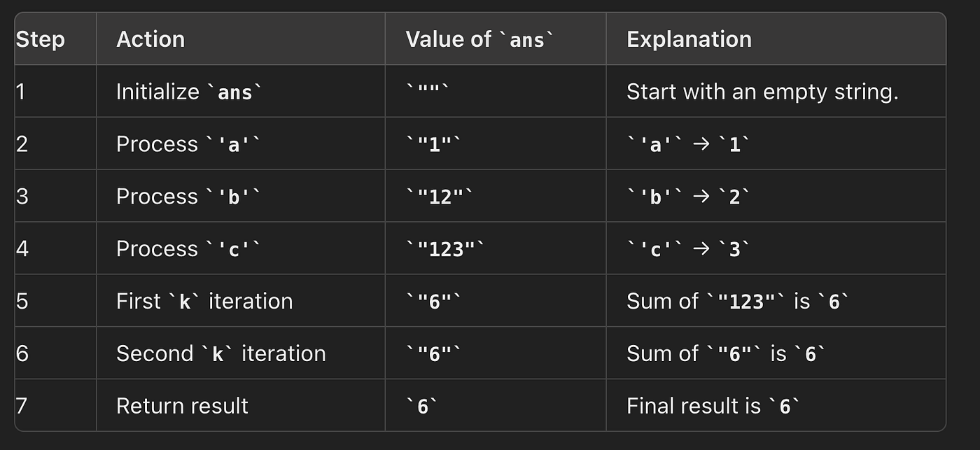The image size is (980, 450).
Task: Click the "1" value cell
Action: point(433,144)
